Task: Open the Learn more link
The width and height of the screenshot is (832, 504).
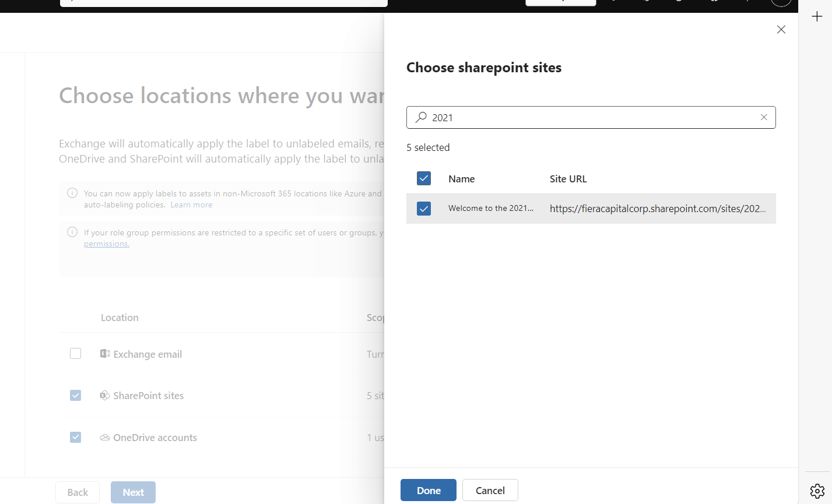Action: (x=191, y=204)
